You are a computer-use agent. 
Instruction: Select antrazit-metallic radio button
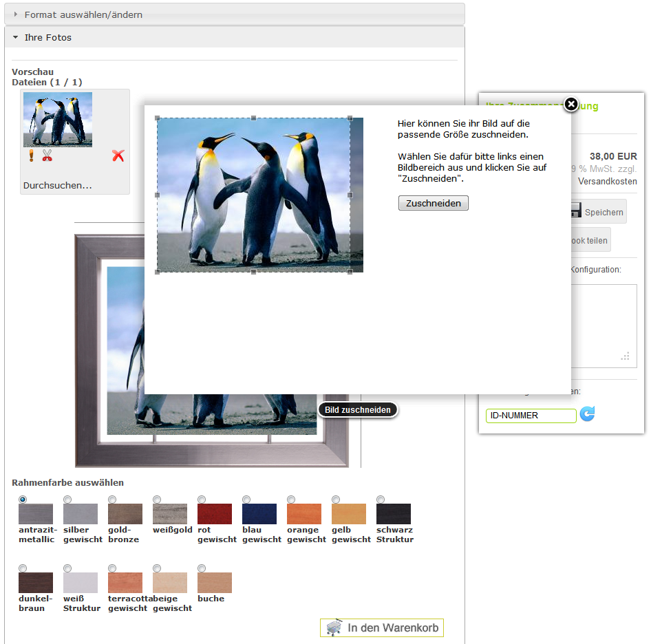[23, 499]
